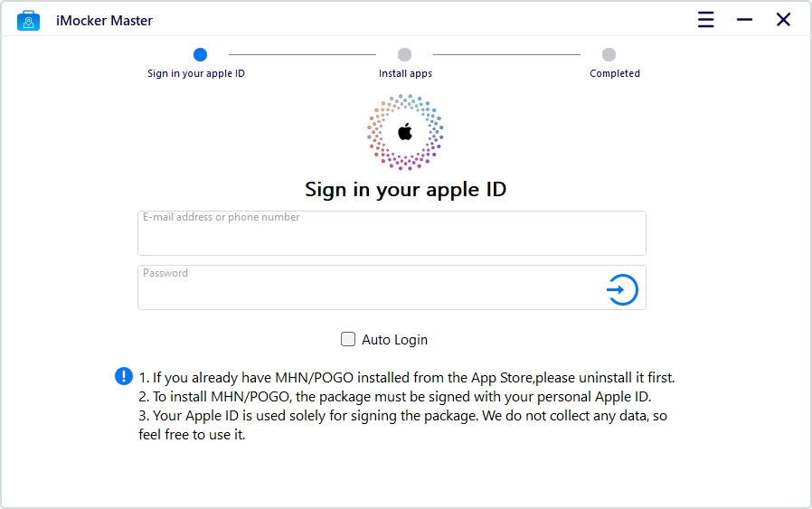Enable the Auto Login checkbox
Viewport: 812px width, 509px height.
(x=348, y=339)
